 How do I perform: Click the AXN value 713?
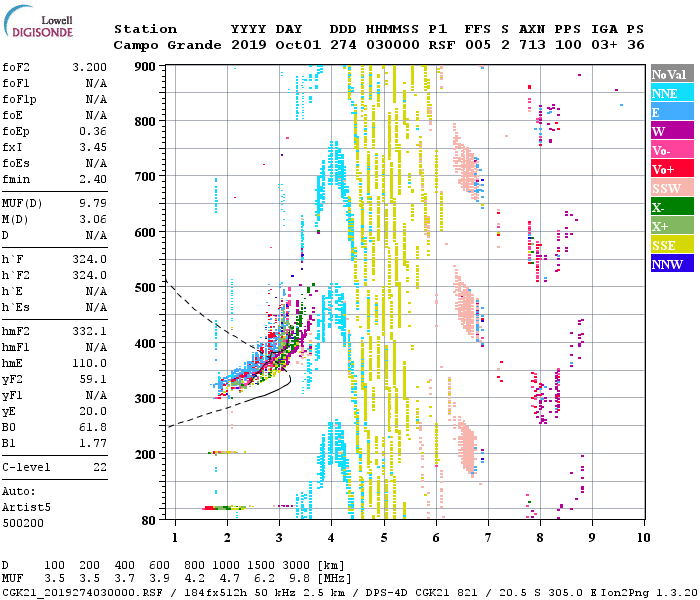[532, 45]
